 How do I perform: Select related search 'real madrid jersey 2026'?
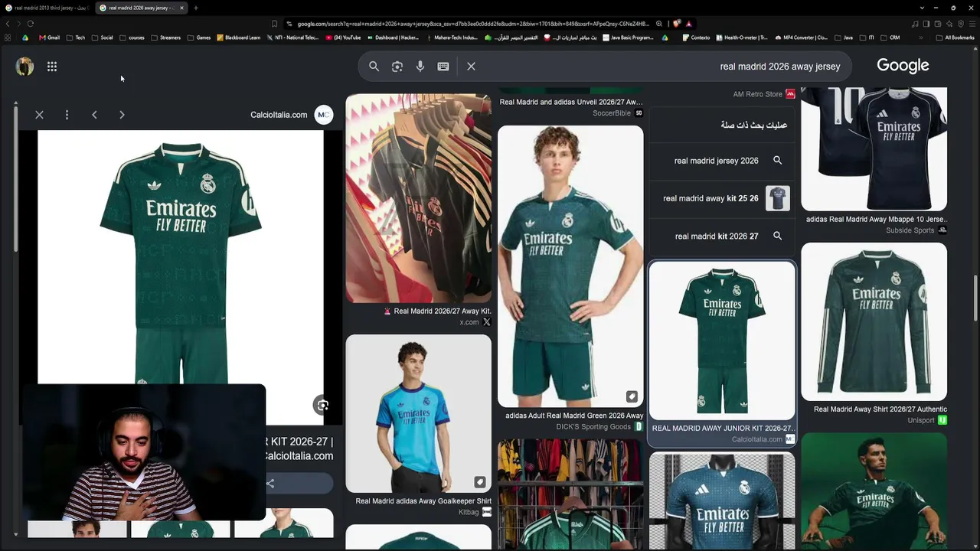click(x=722, y=161)
